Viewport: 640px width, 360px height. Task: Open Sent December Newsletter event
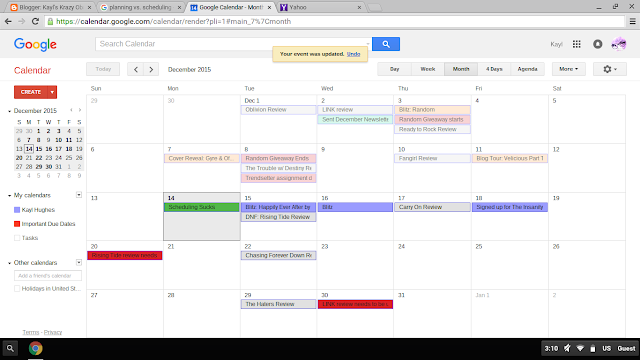click(x=355, y=120)
